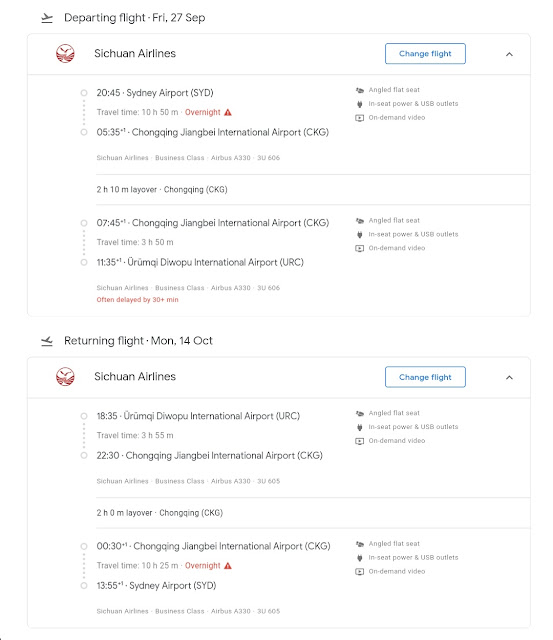Screen dimensions: 553x640
Task: Click on-demand video icon on Ürümqi departure leg
Action: pyautogui.click(x=360, y=441)
